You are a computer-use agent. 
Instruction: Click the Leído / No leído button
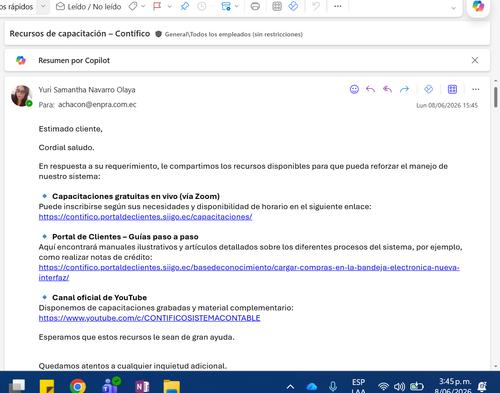(x=88, y=6)
